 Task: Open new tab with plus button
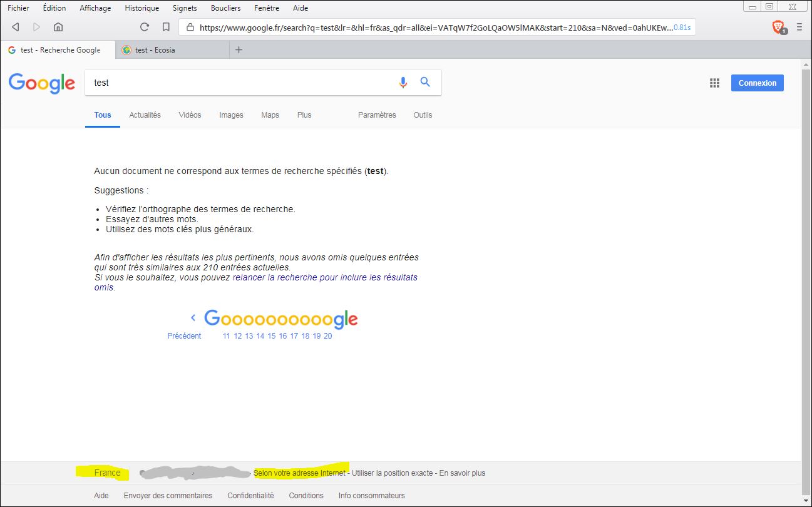pos(239,50)
